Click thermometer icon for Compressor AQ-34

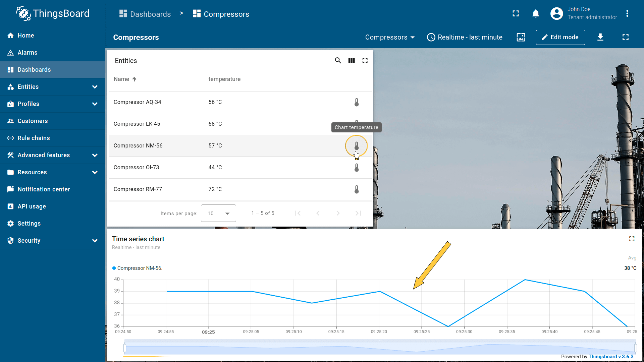click(357, 102)
